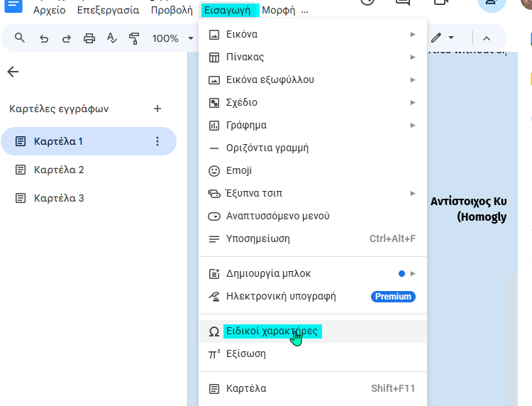The height and width of the screenshot is (406, 532).
Task: Undo the last action
Action: tap(44, 38)
